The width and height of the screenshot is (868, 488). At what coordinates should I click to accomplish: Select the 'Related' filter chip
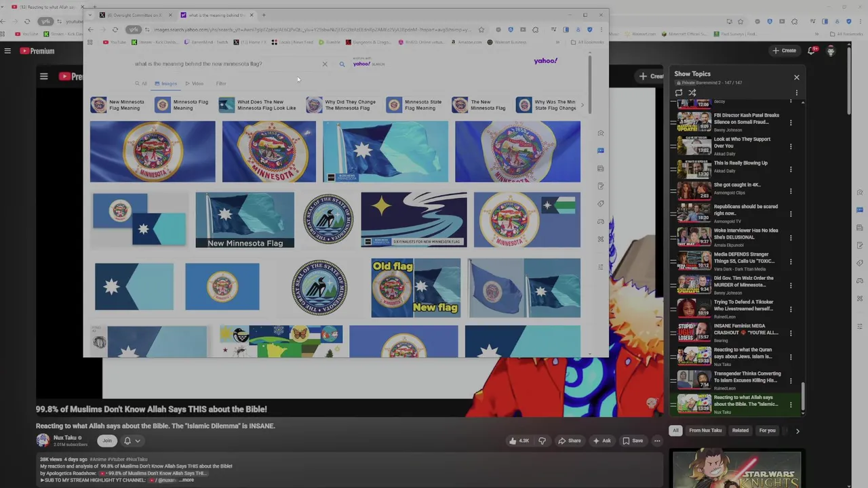(740, 430)
